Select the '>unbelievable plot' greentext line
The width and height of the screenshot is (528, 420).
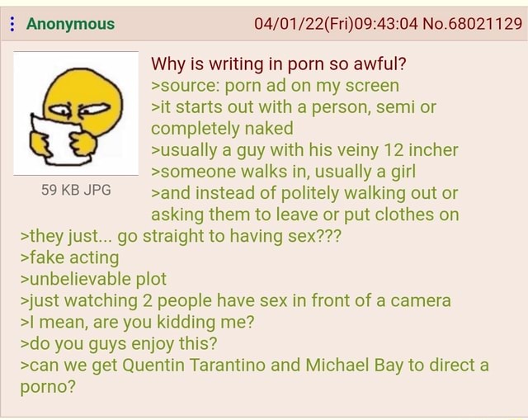pos(93,279)
